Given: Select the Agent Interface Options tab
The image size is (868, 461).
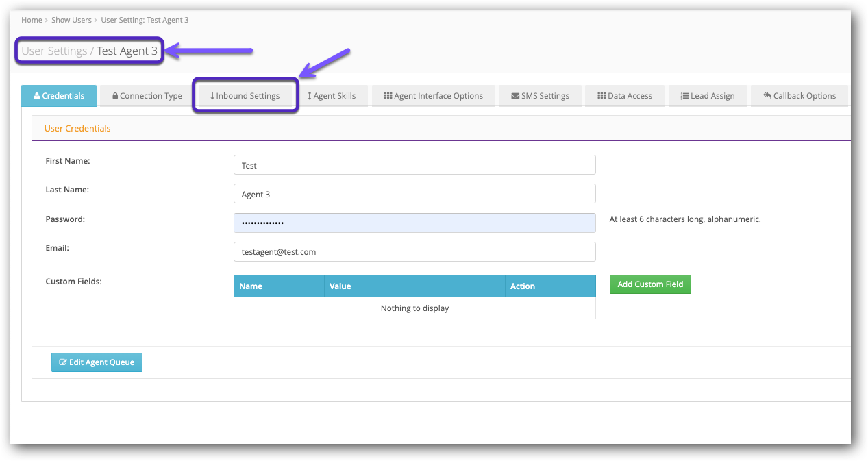Looking at the screenshot, I should click(x=433, y=96).
